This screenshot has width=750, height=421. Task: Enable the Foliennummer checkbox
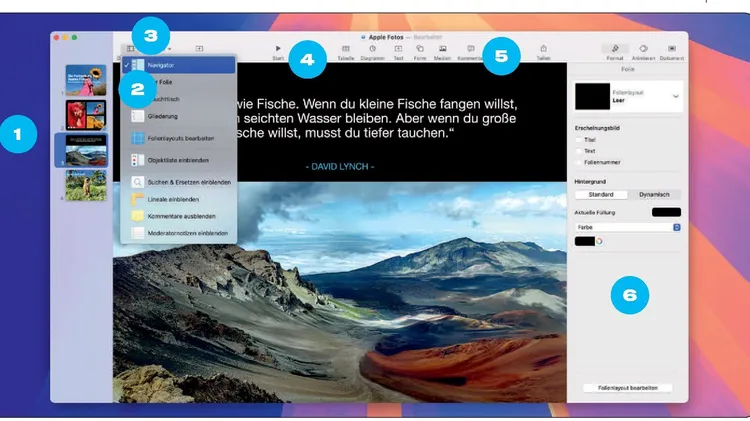coord(579,162)
